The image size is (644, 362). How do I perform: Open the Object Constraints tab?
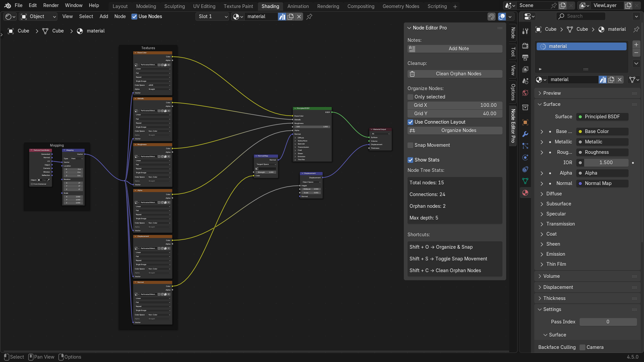[x=525, y=169]
